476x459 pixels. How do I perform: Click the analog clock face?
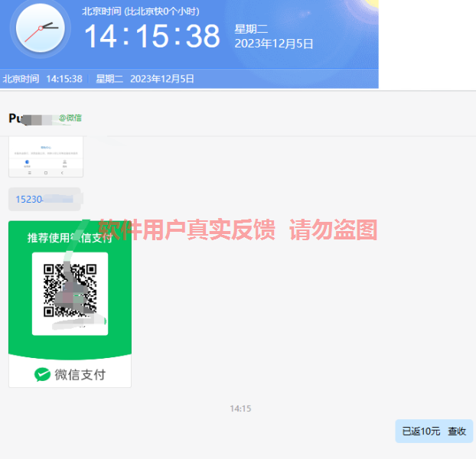point(41,28)
